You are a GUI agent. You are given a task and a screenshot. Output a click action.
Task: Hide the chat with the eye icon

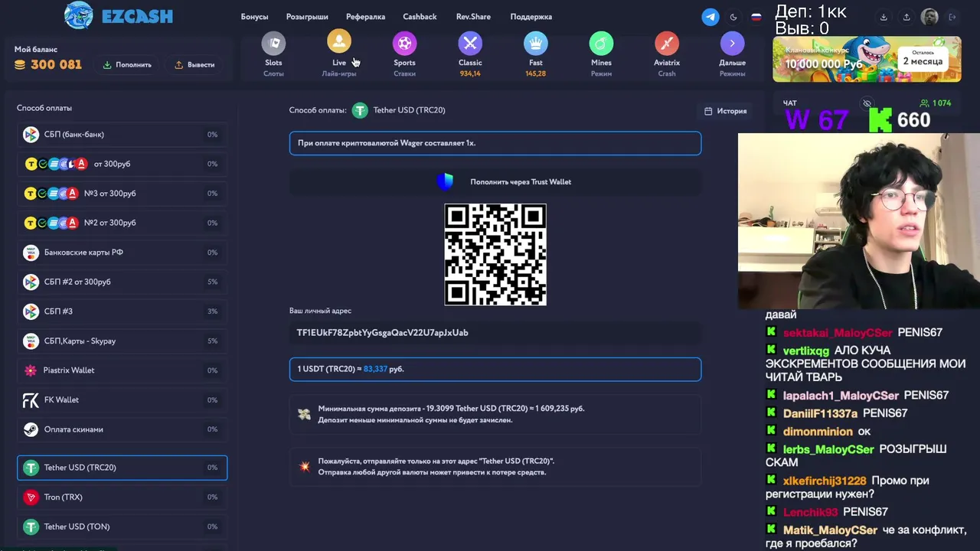(x=867, y=103)
